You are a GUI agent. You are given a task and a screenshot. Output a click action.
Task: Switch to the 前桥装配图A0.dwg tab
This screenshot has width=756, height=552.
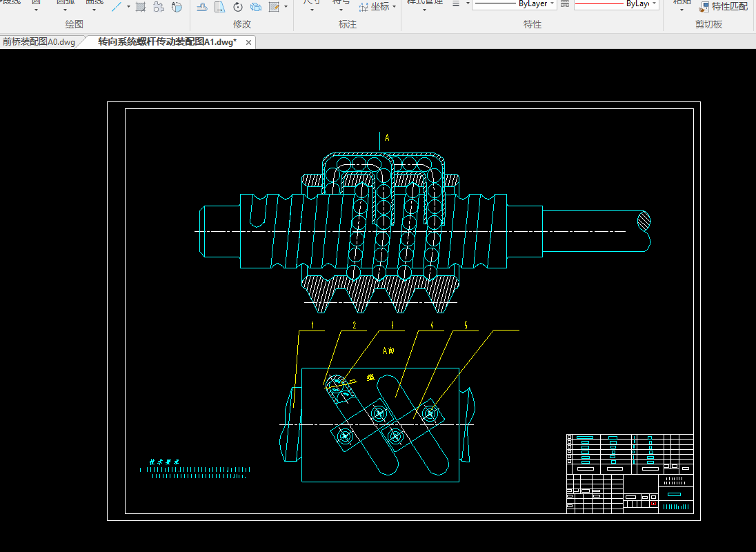point(39,42)
